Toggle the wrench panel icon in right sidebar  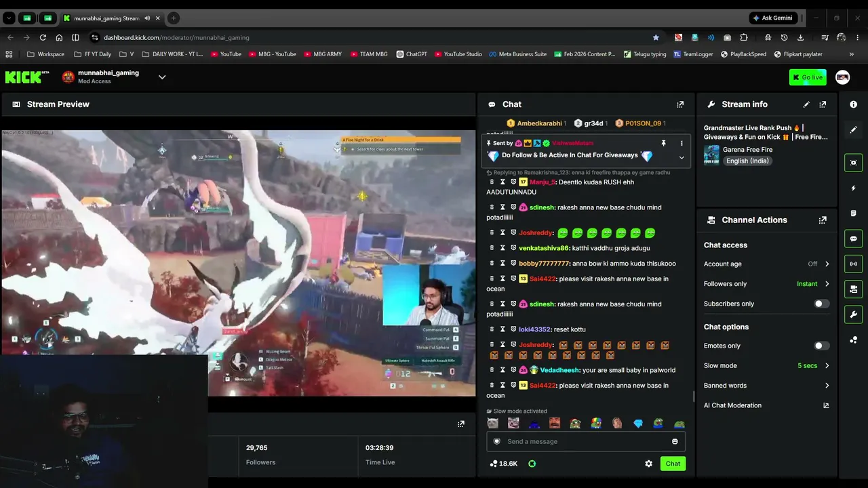pos(853,314)
